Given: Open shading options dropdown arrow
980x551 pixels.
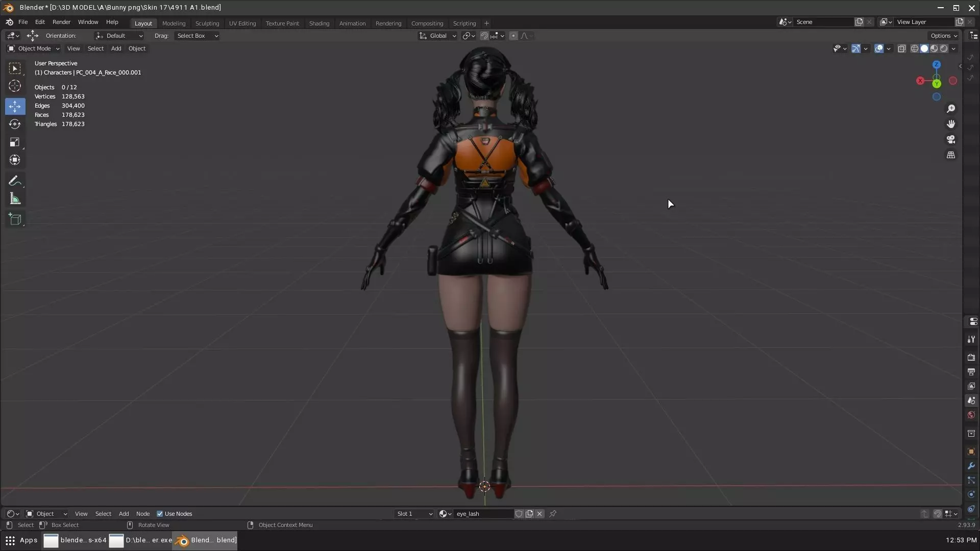Looking at the screenshot, I should (953, 48).
